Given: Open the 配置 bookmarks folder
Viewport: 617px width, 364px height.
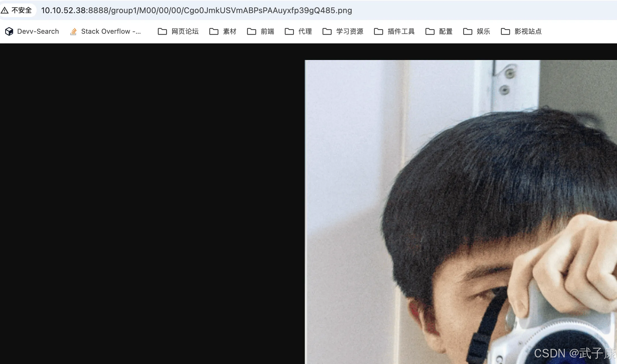Looking at the screenshot, I should point(445,31).
